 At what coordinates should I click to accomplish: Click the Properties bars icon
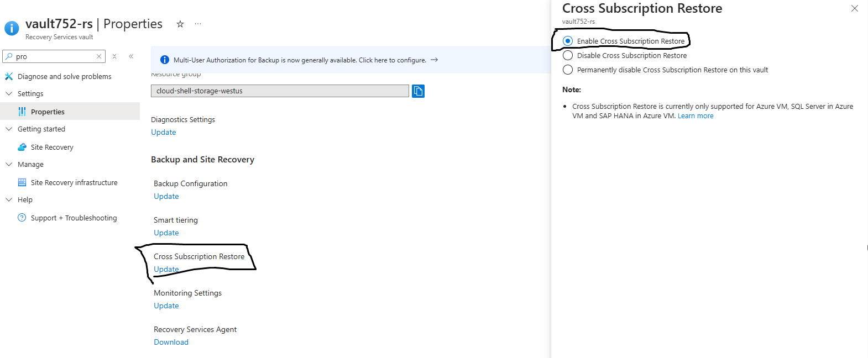(x=22, y=112)
